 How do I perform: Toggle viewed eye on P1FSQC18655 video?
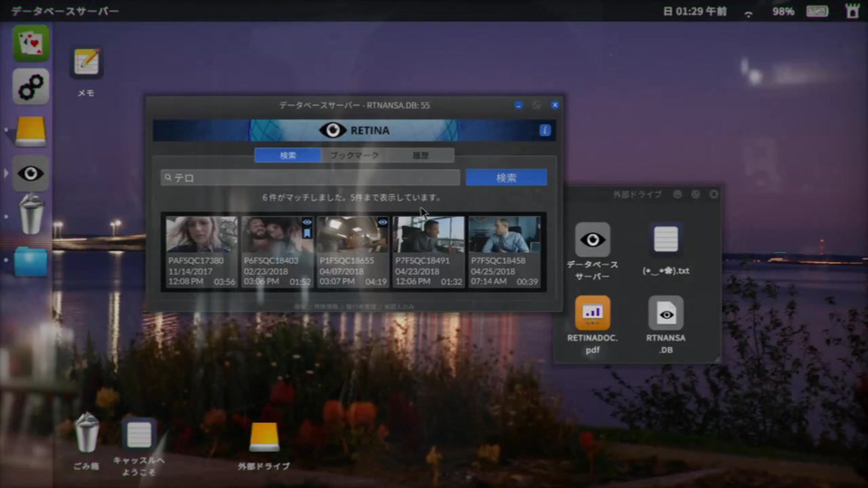click(382, 222)
